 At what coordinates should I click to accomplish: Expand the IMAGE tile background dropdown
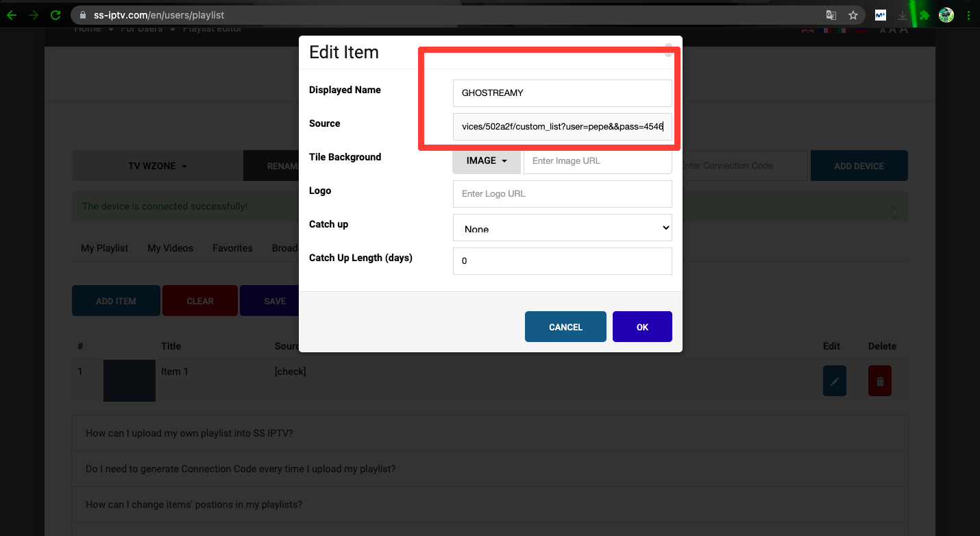point(487,160)
